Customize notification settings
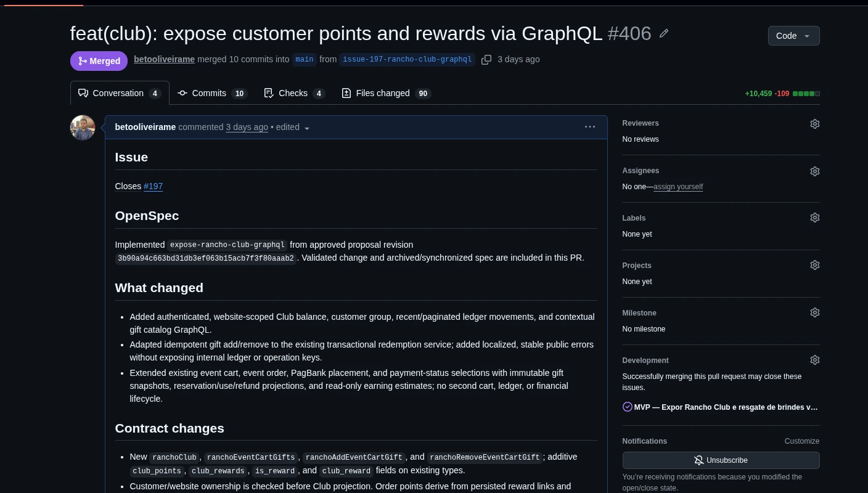Image resolution: width=868 pixels, height=493 pixels. tap(801, 441)
